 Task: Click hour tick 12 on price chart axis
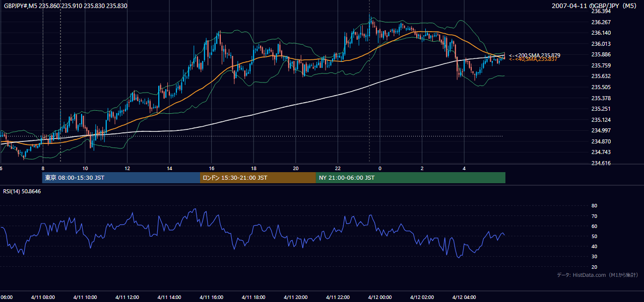click(127, 168)
